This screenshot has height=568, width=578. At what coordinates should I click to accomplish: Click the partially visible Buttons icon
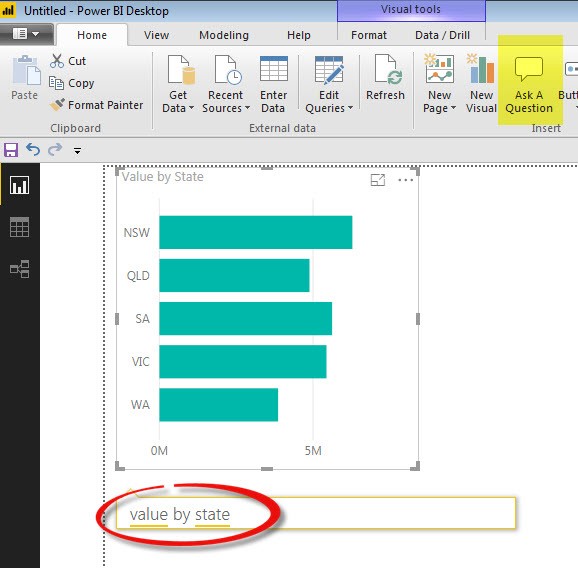point(571,69)
